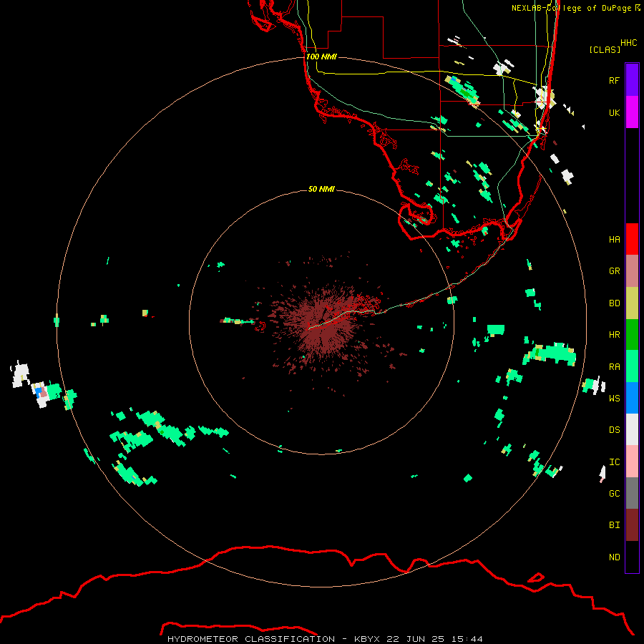This screenshot has width=644, height=644.
Task: Click the 15:44 timestamp
Action: [x=466, y=639]
